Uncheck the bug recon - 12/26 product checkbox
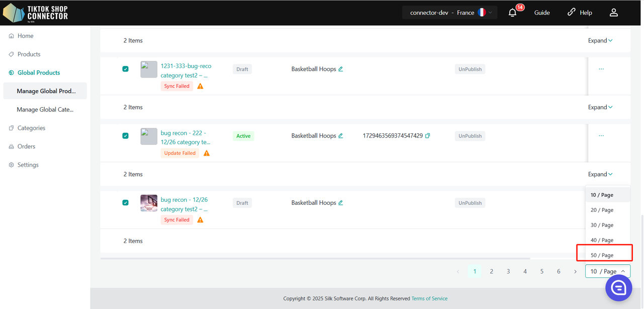This screenshot has height=309, width=644. tap(125, 203)
